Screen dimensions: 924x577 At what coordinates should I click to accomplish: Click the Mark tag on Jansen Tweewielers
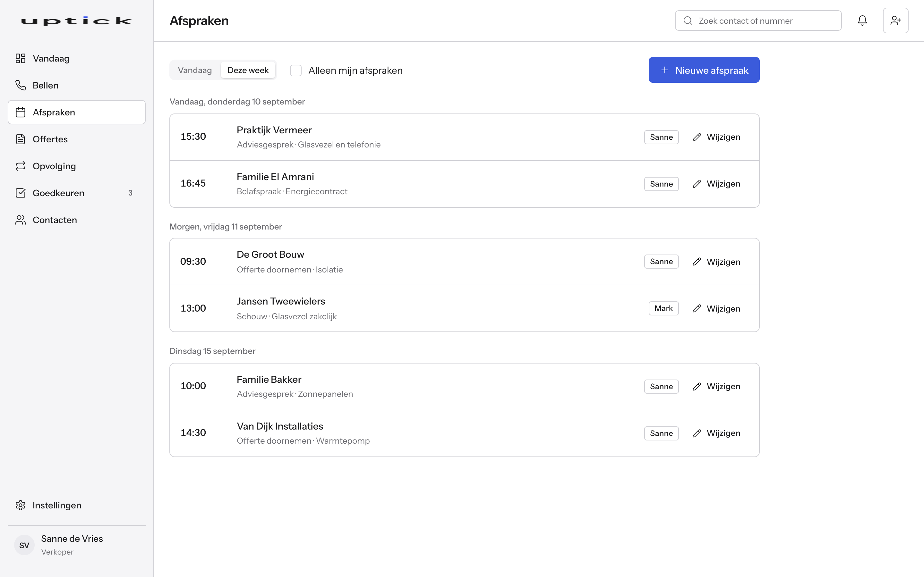(663, 308)
